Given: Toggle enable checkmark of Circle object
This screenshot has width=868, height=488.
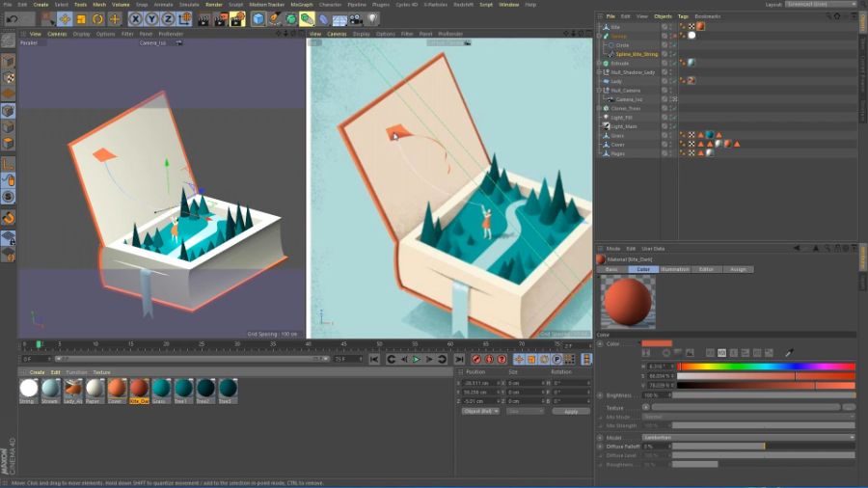Looking at the screenshot, I should coord(674,44).
